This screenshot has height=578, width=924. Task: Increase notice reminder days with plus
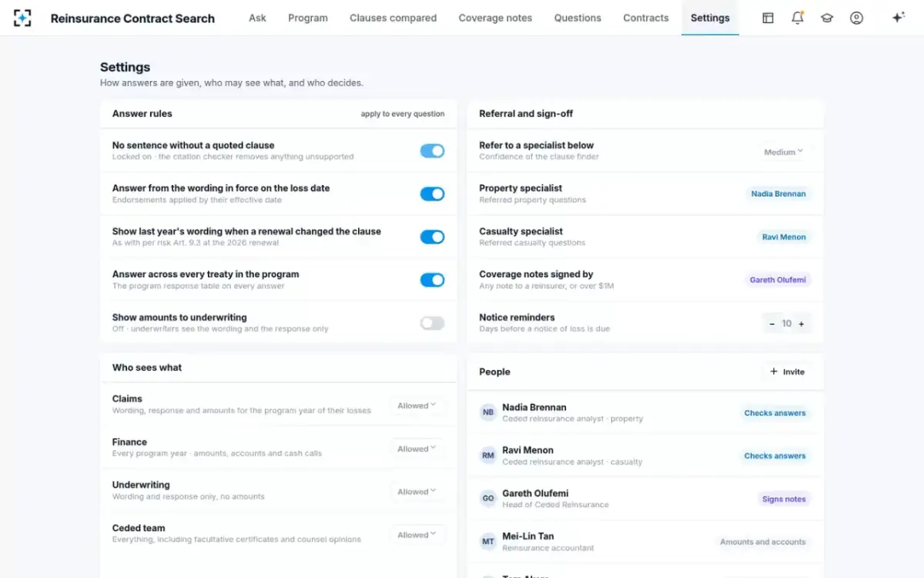pyautogui.click(x=802, y=324)
